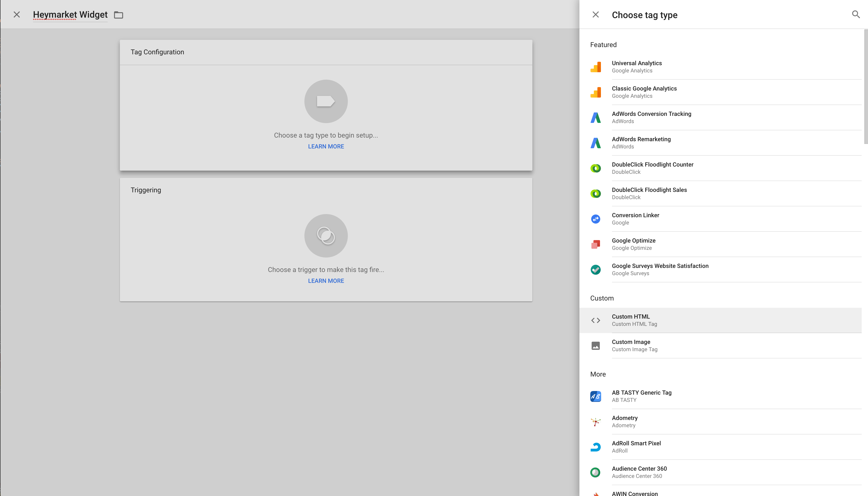Click the Google Optimize red icon

(x=595, y=244)
